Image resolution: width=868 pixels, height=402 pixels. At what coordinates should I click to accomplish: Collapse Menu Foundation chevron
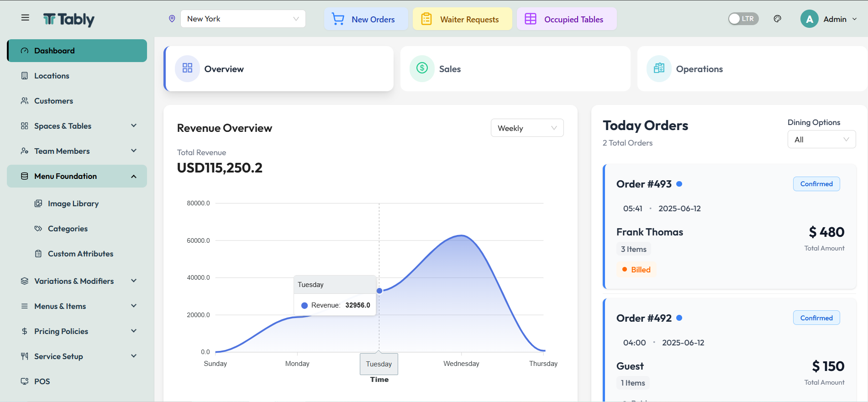tap(134, 176)
